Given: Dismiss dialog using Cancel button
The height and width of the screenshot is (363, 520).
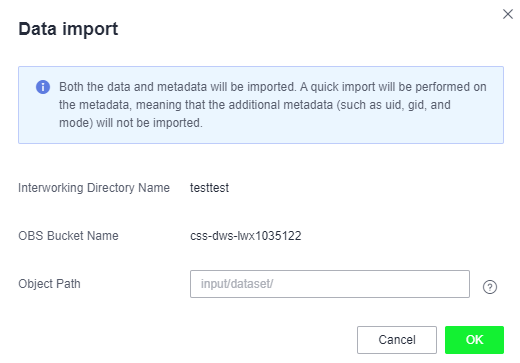Looking at the screenshot, I should (x=397, y=340).
